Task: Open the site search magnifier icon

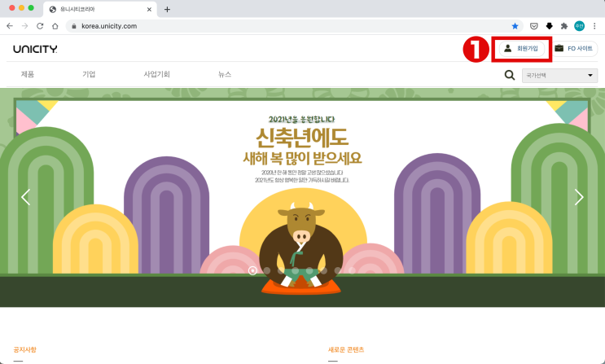Action: [x=510, y=75]
